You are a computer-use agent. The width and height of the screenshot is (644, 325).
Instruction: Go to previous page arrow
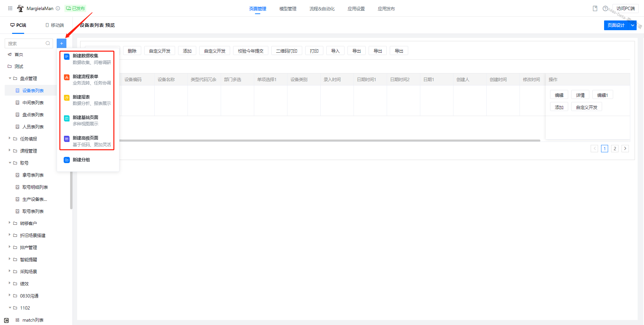pos(594,149)
